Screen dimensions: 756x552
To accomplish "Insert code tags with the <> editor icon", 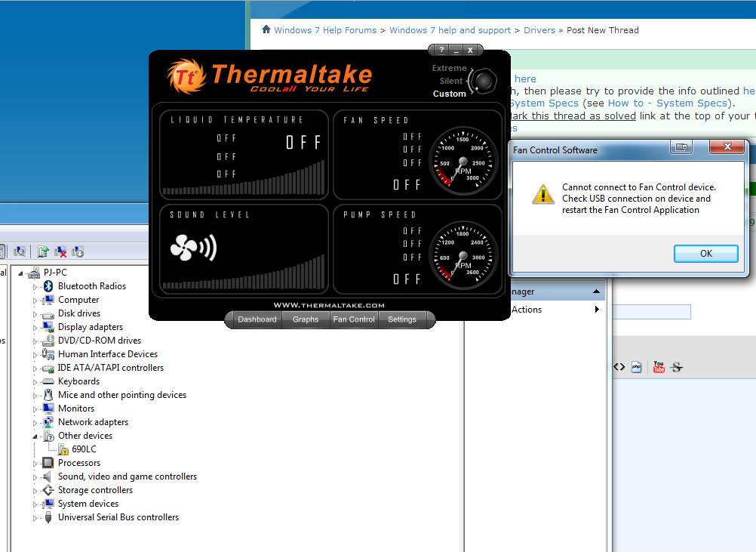I will point(619,367).
